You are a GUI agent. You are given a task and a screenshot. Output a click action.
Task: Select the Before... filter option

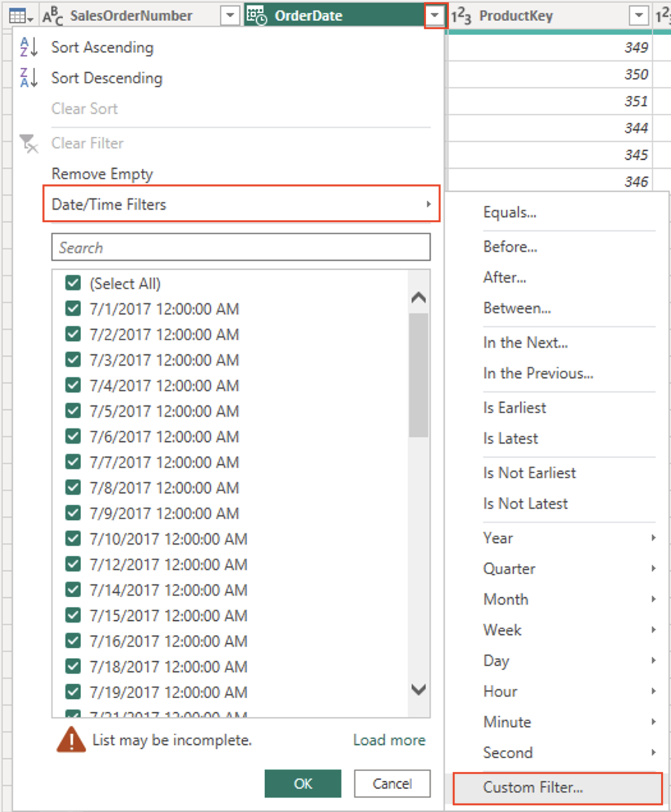[510, 246]
